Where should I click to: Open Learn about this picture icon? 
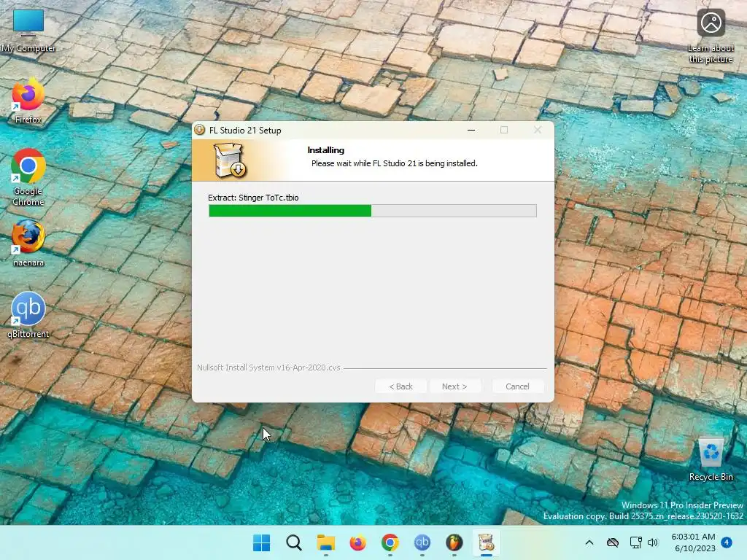(711, 36)
